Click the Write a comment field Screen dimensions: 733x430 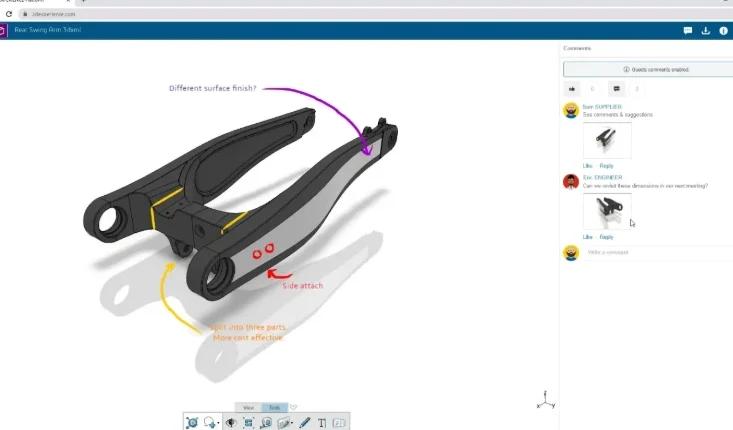pyautogui.click(x=640, y=252)
